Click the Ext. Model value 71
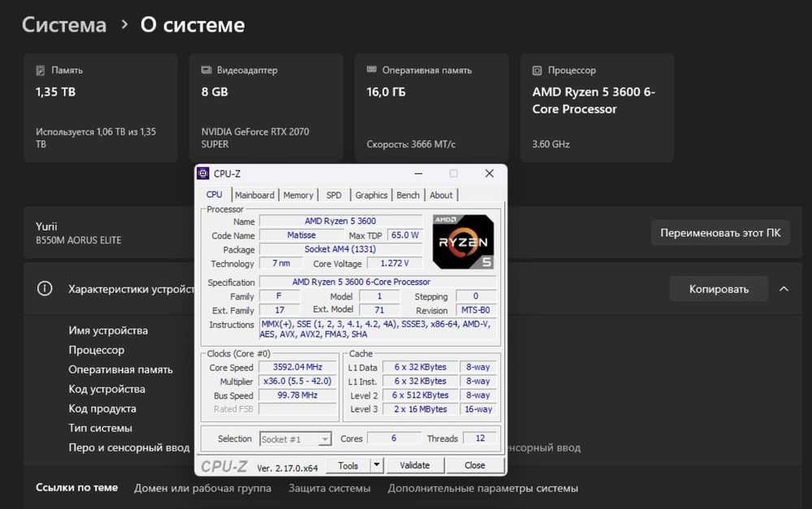Viewport: 812px width, 509px height. [x=379, y=310]
